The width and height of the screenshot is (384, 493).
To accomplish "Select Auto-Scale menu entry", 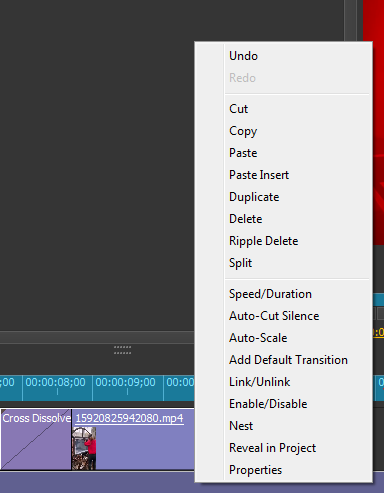I will pyautogui.click(x=283, y=338).
